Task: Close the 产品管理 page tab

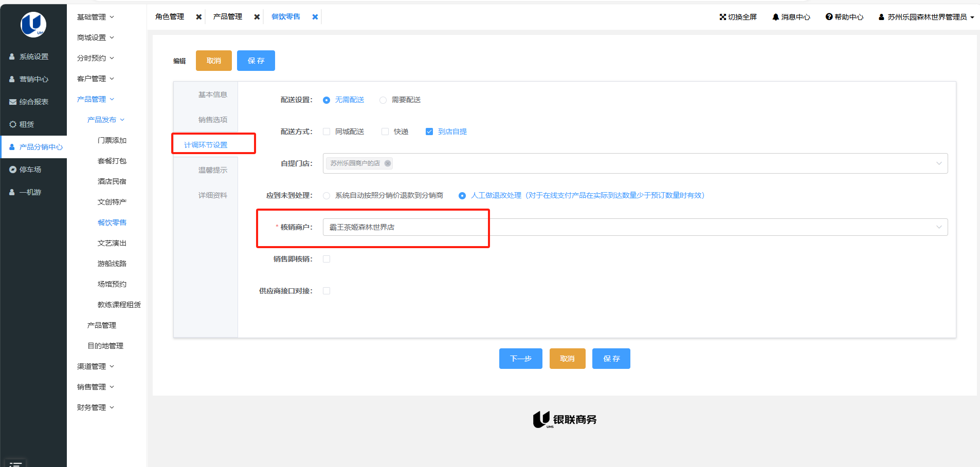Action: pyautogui.click(x=257, y=17)
